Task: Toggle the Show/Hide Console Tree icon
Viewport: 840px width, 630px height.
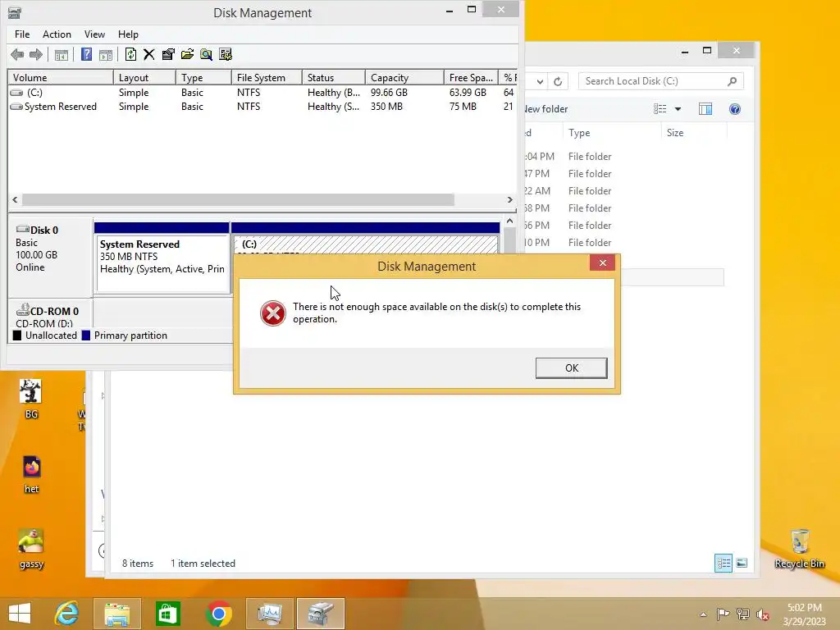Action: (61, 54)
